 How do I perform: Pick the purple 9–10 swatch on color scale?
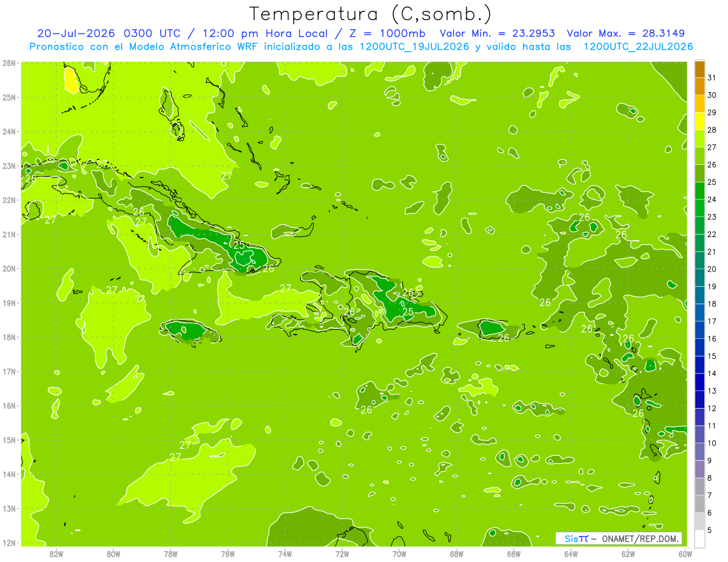click(x=699, y=452)
